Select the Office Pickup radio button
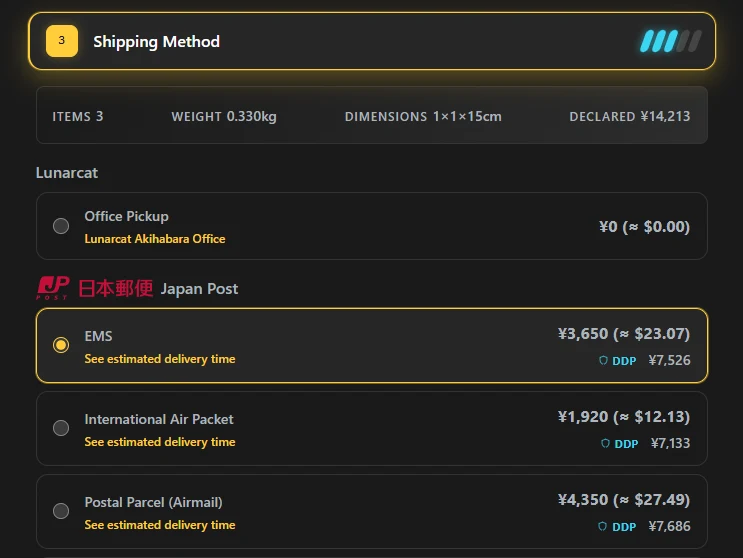Viewport: 743px width, 558px height. click(x=61, y=226)
